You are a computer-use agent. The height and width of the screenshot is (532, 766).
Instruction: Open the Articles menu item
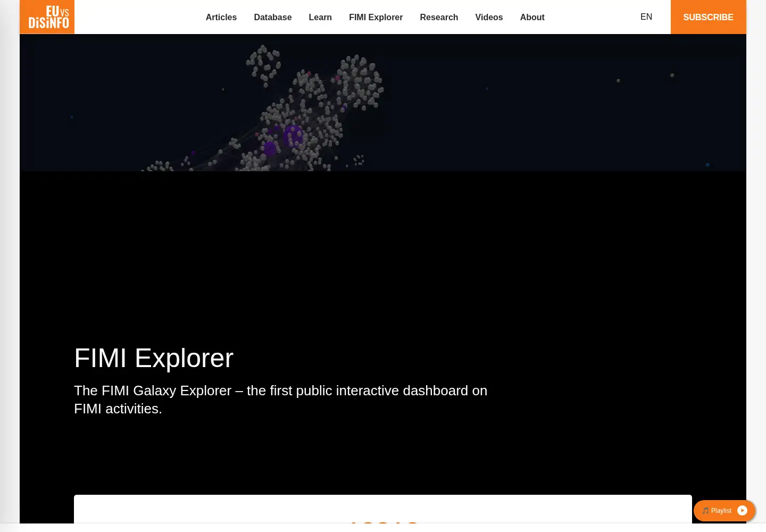(221, 17)
